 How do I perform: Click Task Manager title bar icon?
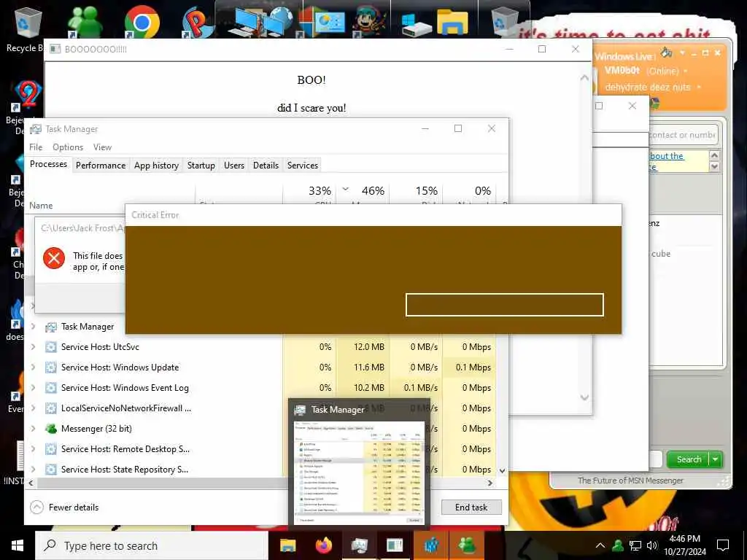pos(36,129)
